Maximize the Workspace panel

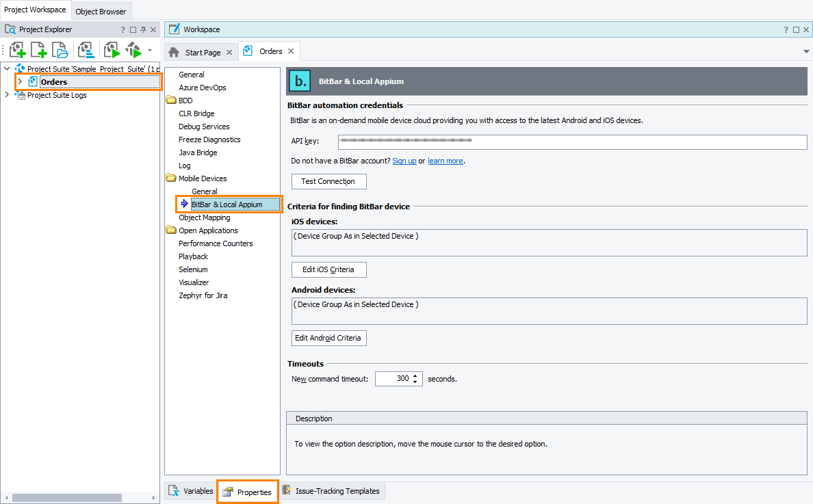pyautogui.click(x=796, y=30)
